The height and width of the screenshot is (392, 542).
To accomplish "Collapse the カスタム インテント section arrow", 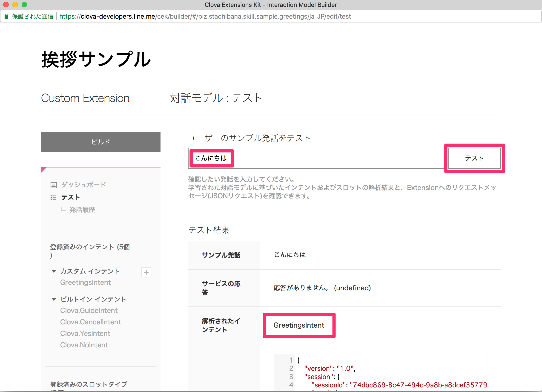I will (x=54, y=271).
